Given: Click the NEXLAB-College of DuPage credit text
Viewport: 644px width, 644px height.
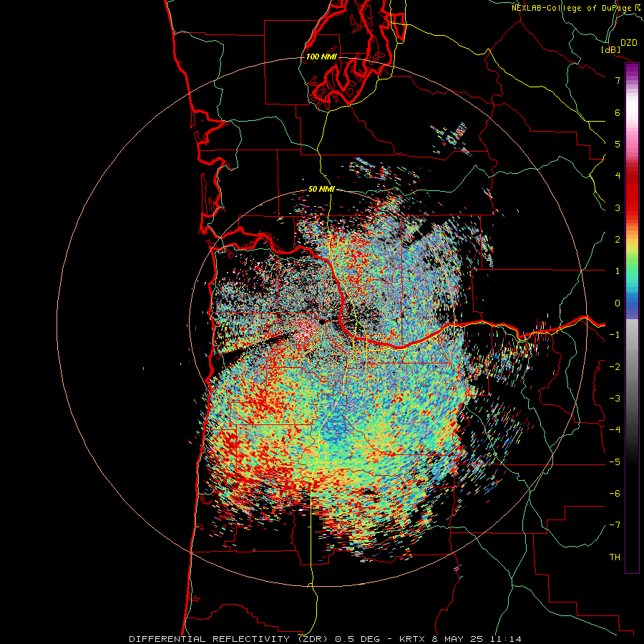Looking at the screenshot, I should (572, 8).
